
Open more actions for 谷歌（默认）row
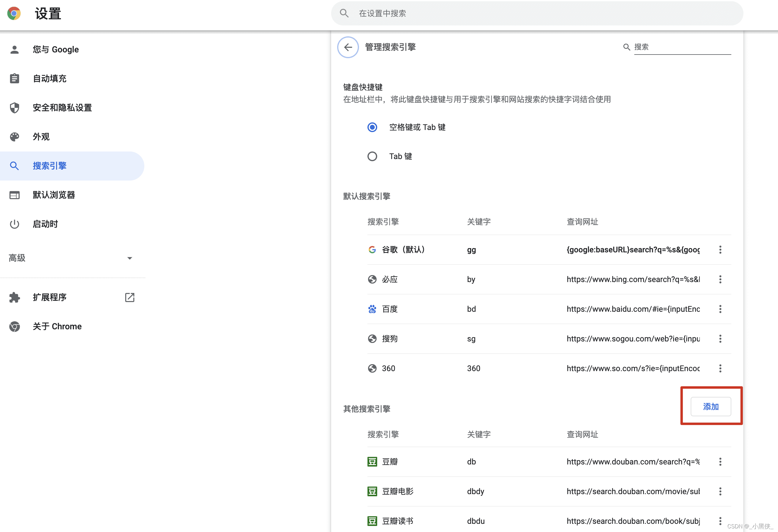[720, 250]
